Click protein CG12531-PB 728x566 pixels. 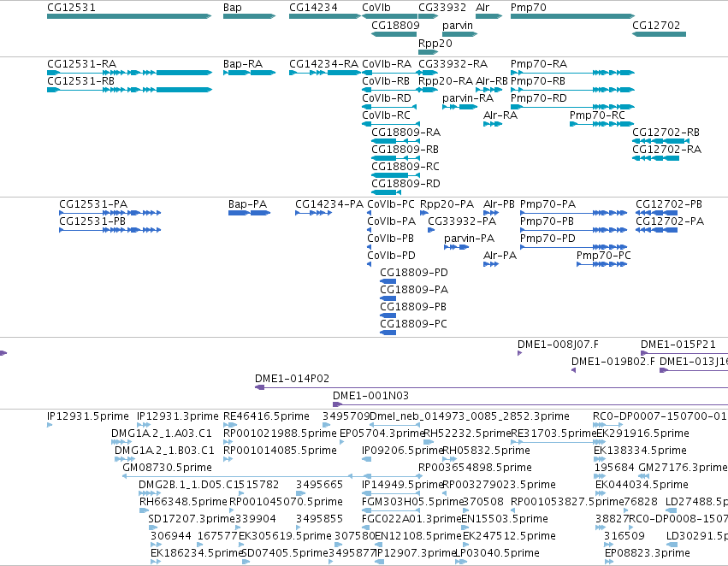pyautogui.click(x=110, y=230)
